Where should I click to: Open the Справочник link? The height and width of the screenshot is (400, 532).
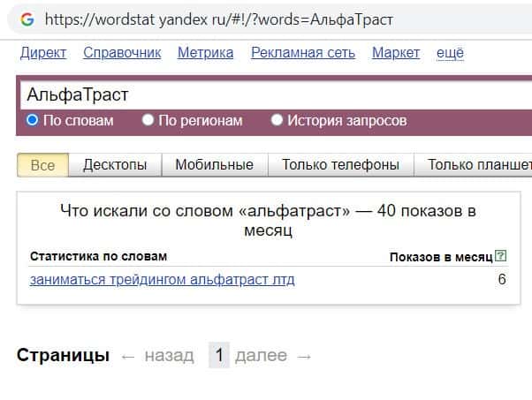(122, 53)
